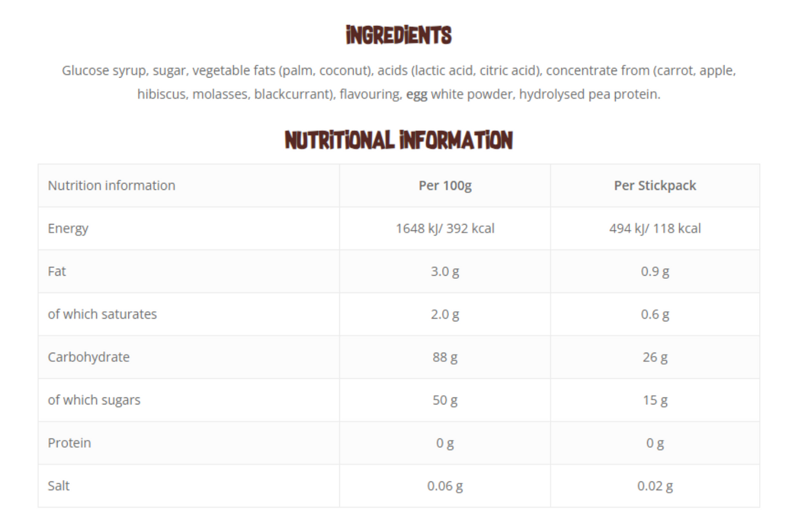
Task: Select the 1648 kJ/ 392 kcal value
Action: 445,228
